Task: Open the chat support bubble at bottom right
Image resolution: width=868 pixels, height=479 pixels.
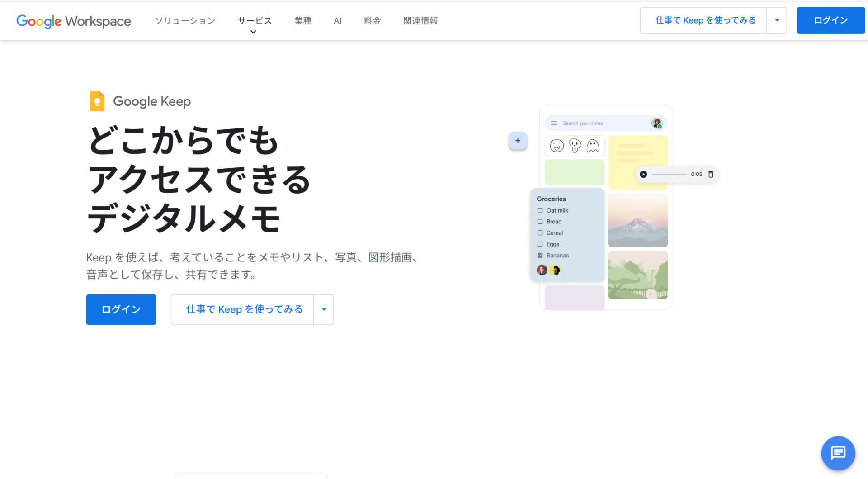Action: pyautogui.click(x=838, y=453)
